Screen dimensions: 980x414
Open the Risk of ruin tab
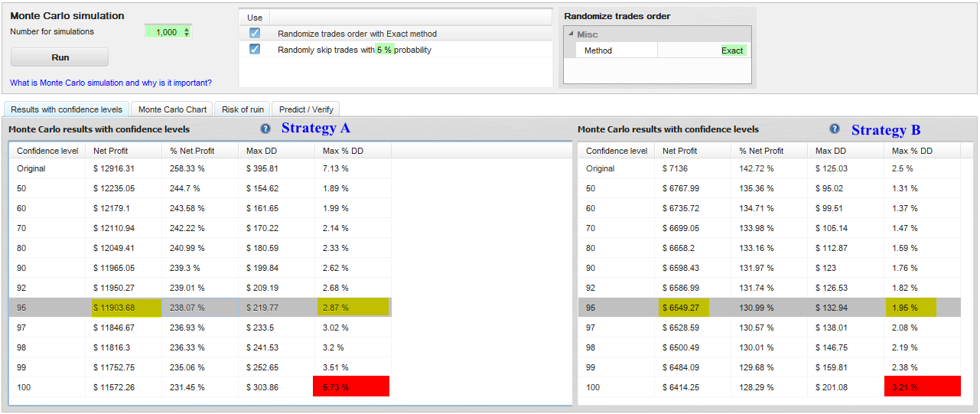pyautogui.click(x=243, y=109)
